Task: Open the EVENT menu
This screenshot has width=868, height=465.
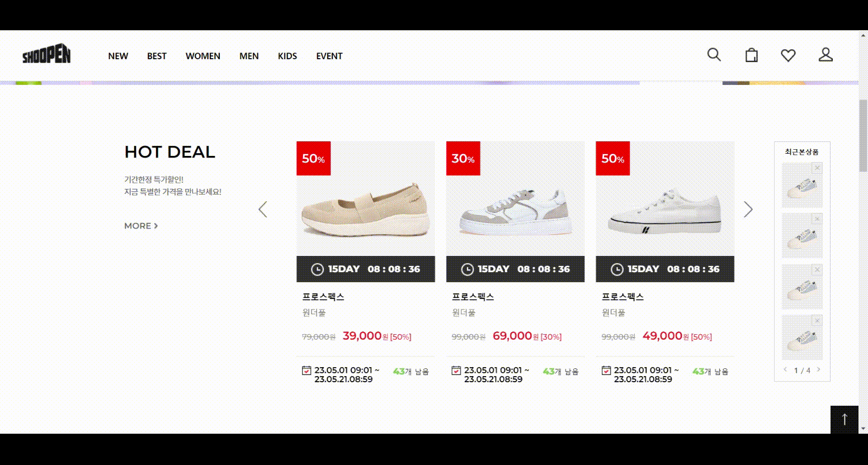Action: click(x=329, y=56)
